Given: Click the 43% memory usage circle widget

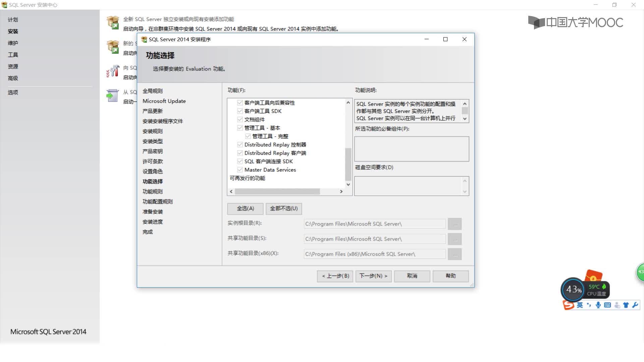Looking at the screenshot, I should [x=573, y=290].
